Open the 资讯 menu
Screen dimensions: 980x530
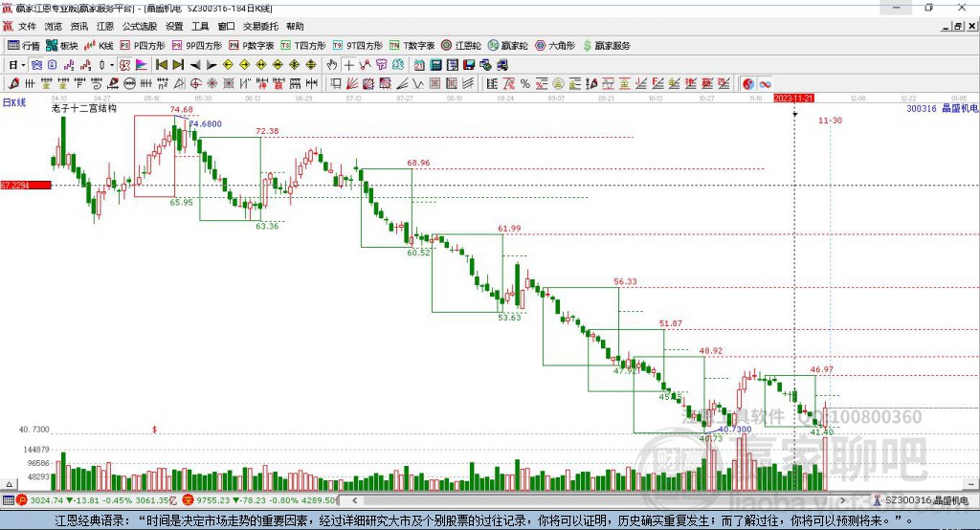point(79,26)
